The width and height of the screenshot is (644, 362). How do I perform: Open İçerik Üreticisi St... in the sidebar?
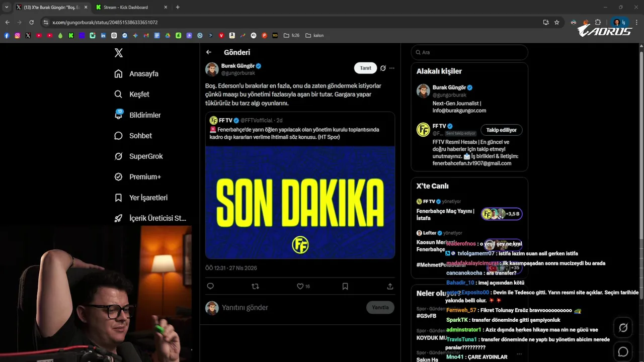click(x=150, y=218)
